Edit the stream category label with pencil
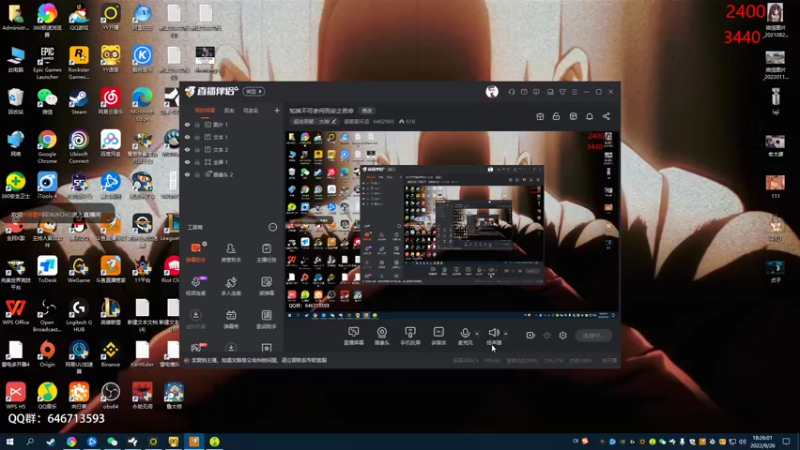 314,121
